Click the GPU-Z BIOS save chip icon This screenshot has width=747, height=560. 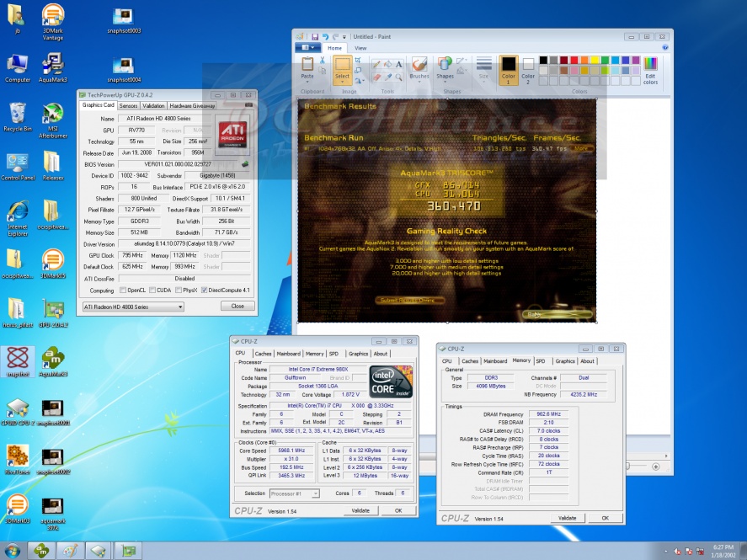(x=245, y=164)
